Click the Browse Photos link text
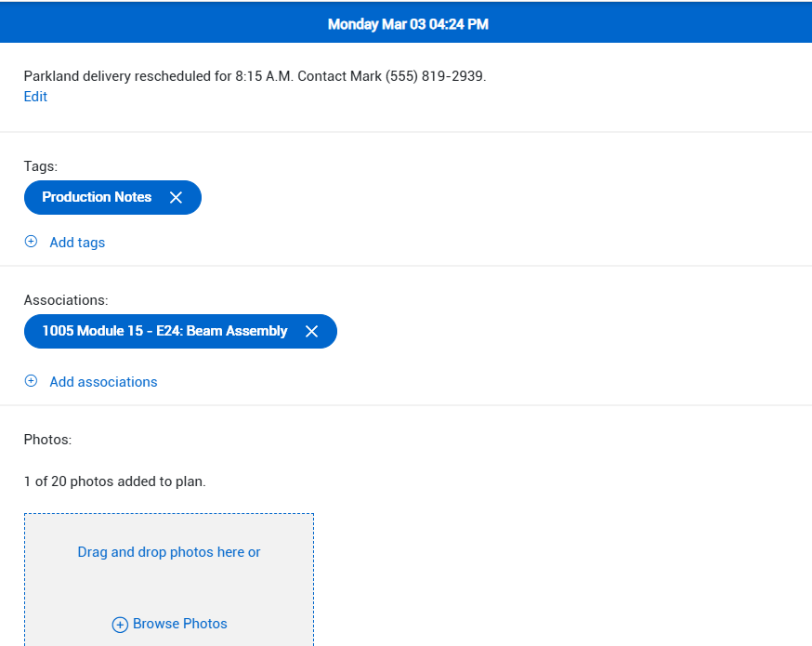The image size is (812, 646). point(180,624)
